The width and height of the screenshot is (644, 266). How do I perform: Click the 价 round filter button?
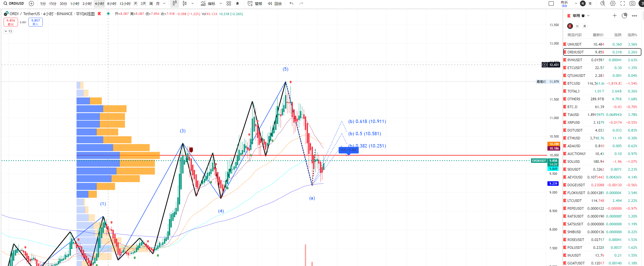click(577, 26)
